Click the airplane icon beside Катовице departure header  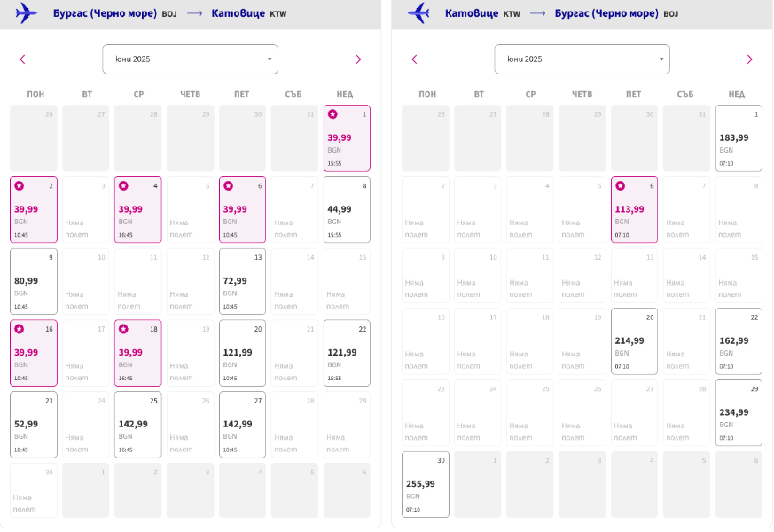(418, 12)
